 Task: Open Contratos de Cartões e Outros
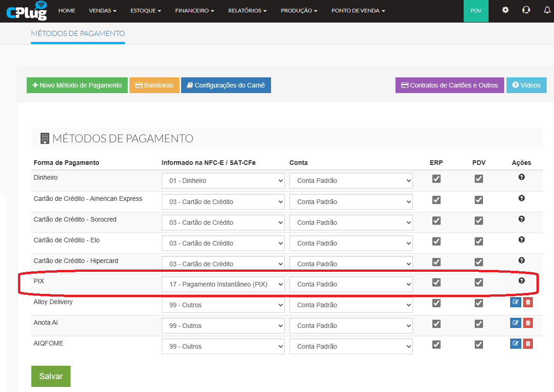tap(450, 85)
